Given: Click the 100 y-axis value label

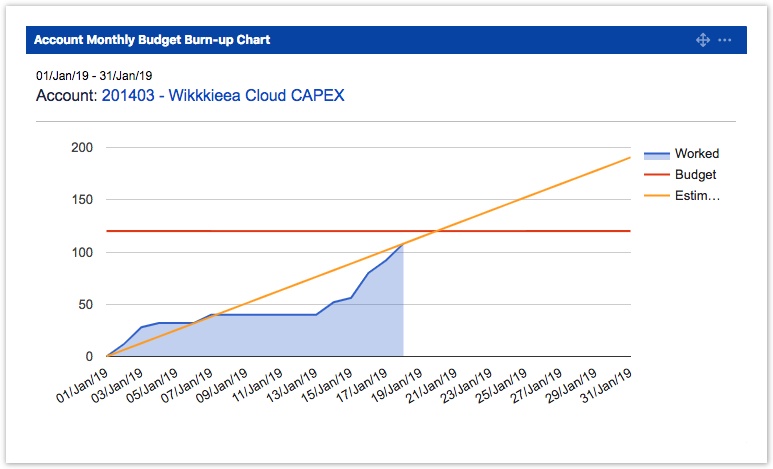Looking at the screenshot, I should point(82,252).
